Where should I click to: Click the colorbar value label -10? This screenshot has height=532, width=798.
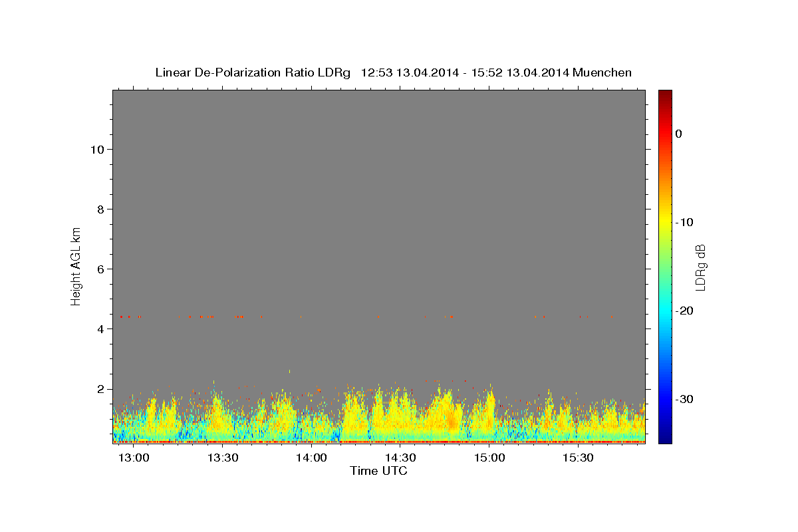coord(685,222)
